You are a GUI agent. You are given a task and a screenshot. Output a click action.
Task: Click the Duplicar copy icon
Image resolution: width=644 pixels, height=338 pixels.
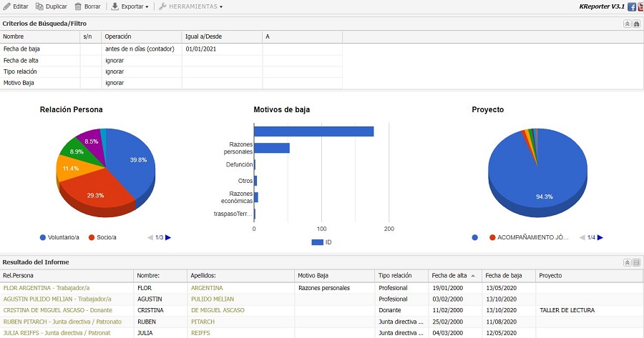coord(39,6)
